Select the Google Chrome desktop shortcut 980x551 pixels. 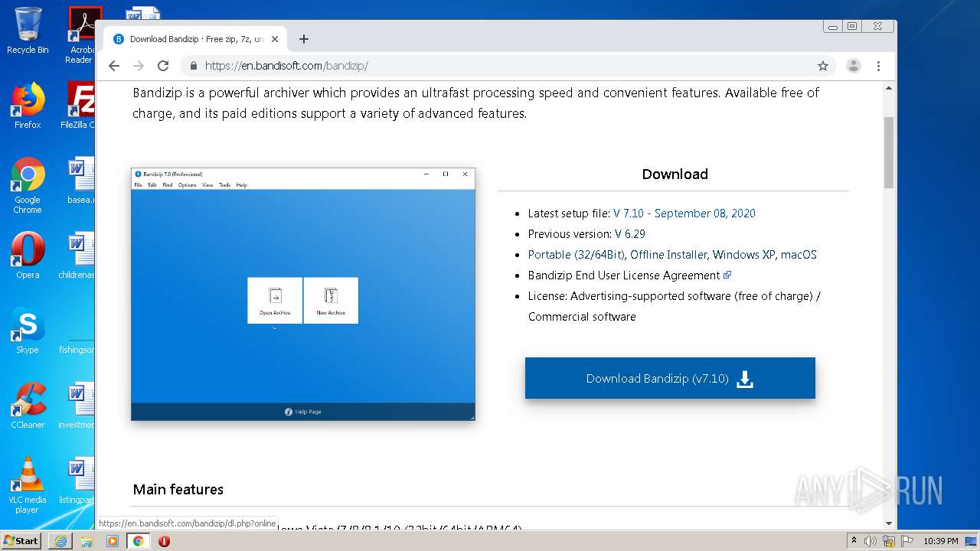pyautogui.click(x=28, y=185)
